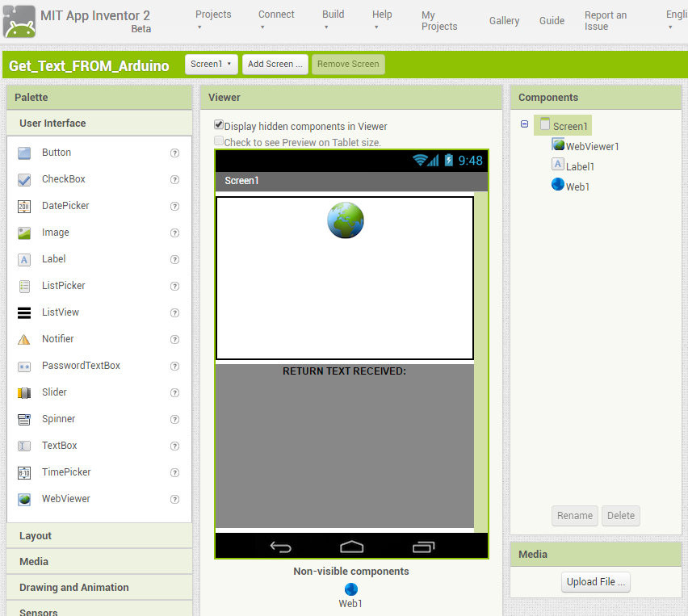Open help for the Spinner component
Screen dimensions: 688x616
174,420
